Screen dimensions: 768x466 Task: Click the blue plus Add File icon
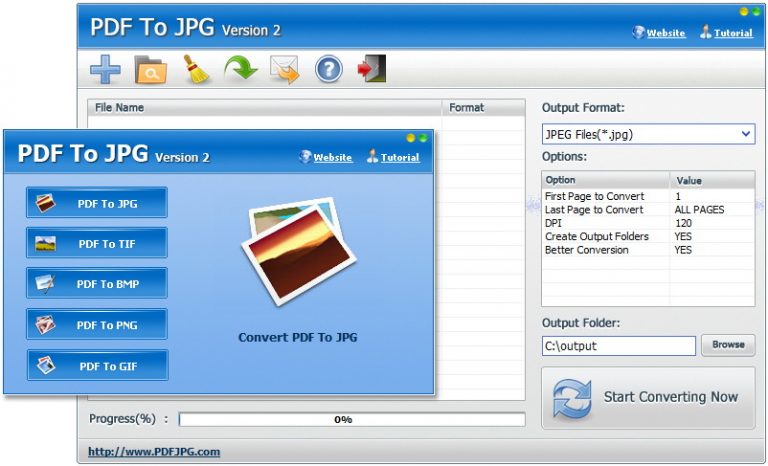(x=105, y=69)
